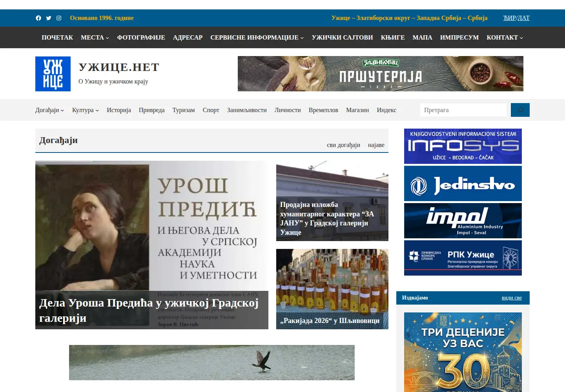The image size is (565, 392).
Task: Open article Дела Уроша Предића у ужичкој галерији
Action: [149, 310]
